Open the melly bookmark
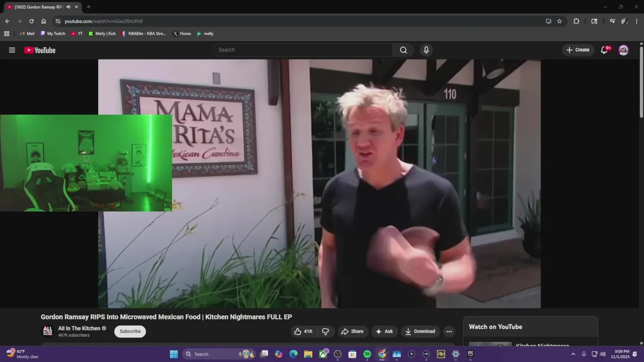The height and width of the screenshot is (362, 644). pos(205,34)
